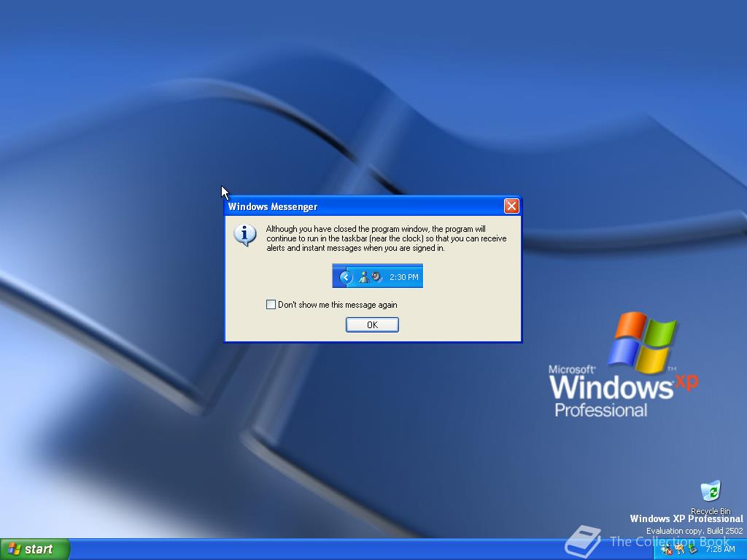Viewport: 747px width, 560px height.
Task: Click the Safely Remove Hardware tray icon
Action: click(693, 550)
